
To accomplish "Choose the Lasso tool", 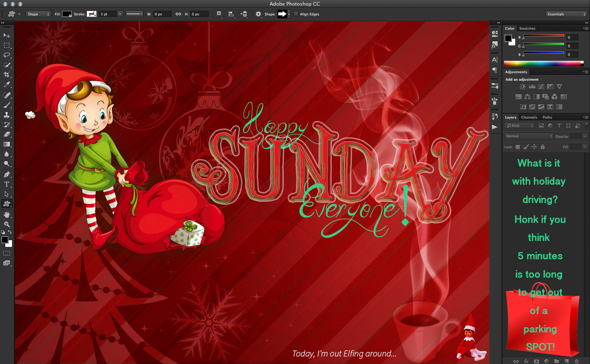I will click(7, 55).
